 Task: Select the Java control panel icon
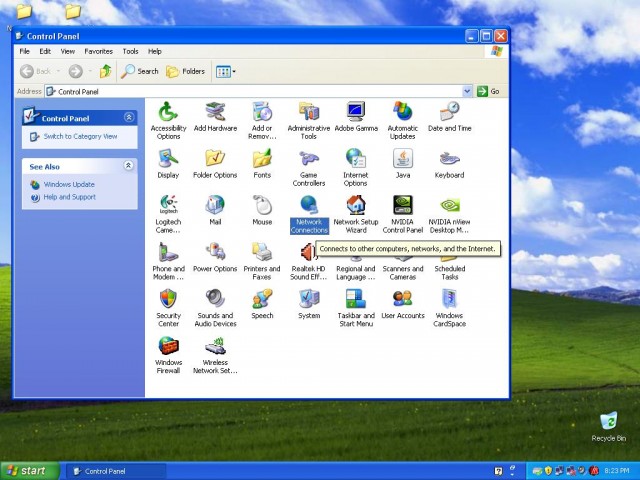[x=402, y=159]
